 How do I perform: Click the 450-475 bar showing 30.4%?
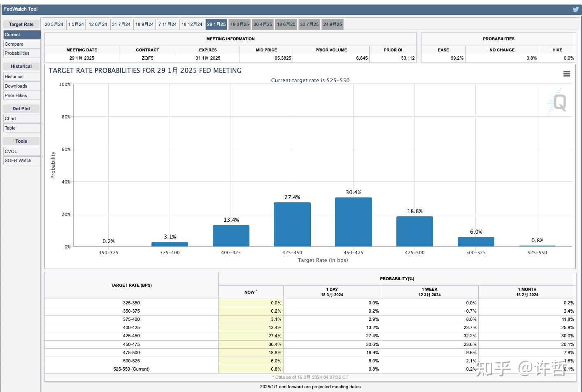[x=353, y=222]
